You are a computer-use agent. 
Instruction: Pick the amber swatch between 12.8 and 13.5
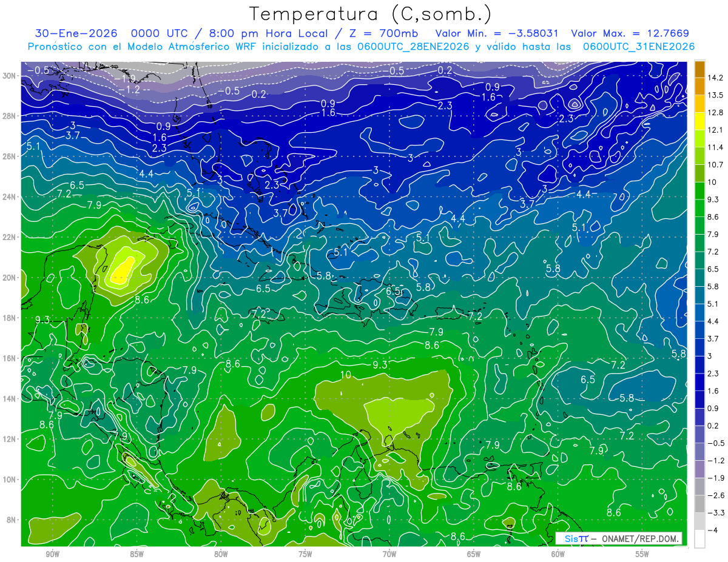point(699,104)
